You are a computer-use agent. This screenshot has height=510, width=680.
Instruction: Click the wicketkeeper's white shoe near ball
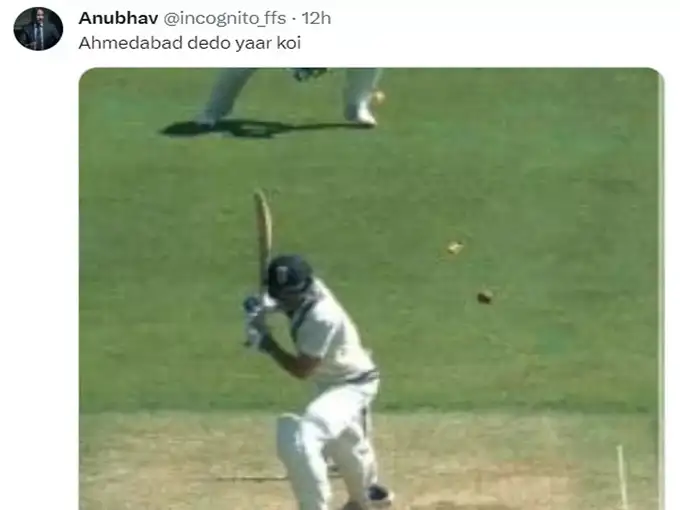tap(360, 114)
